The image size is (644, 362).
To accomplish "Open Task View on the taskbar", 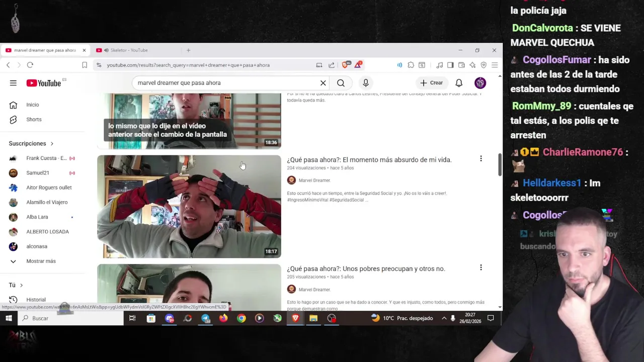I will click(132, 318).
